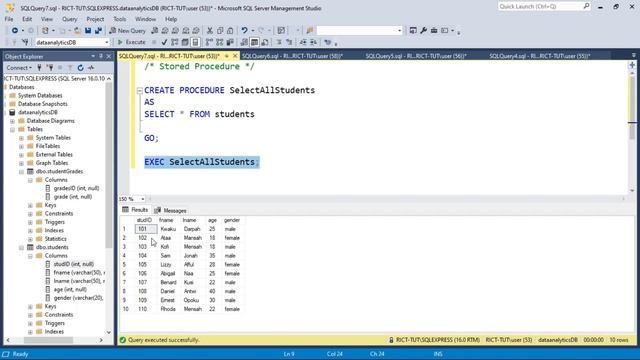Click the Navigate Backward circle arrow icon

coord(15,31)
